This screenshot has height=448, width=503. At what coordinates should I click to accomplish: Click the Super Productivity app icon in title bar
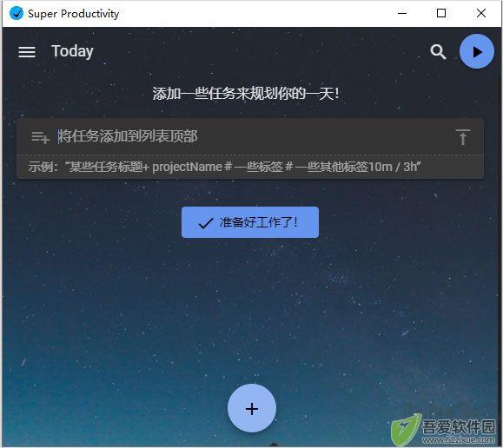pos(17,14)
